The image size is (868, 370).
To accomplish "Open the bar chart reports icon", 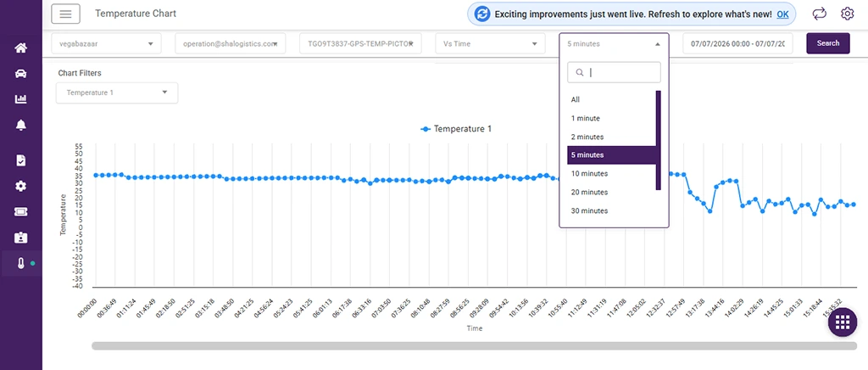I will point(21,99).
